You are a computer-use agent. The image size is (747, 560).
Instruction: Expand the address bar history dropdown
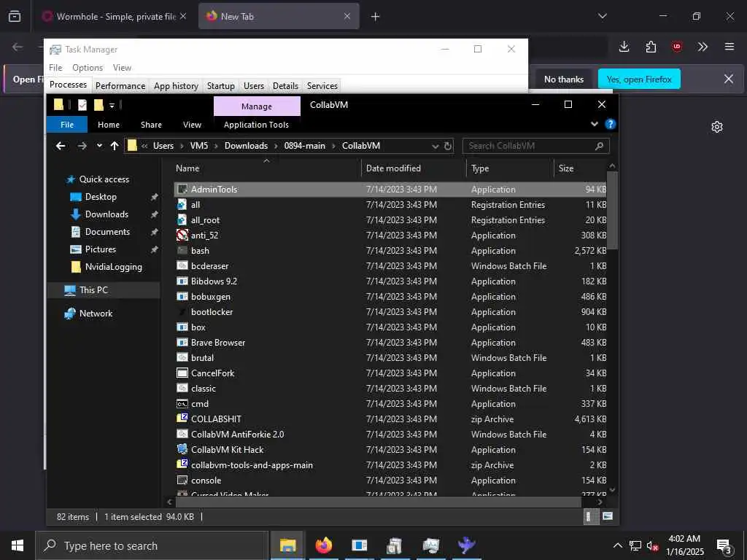[435, 146]
